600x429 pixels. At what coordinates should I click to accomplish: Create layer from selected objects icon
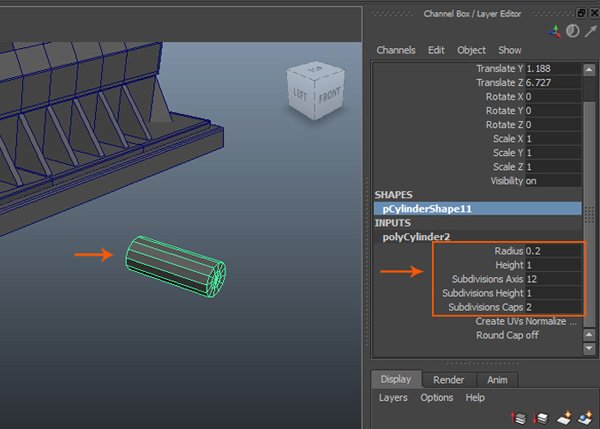[586, 416]
